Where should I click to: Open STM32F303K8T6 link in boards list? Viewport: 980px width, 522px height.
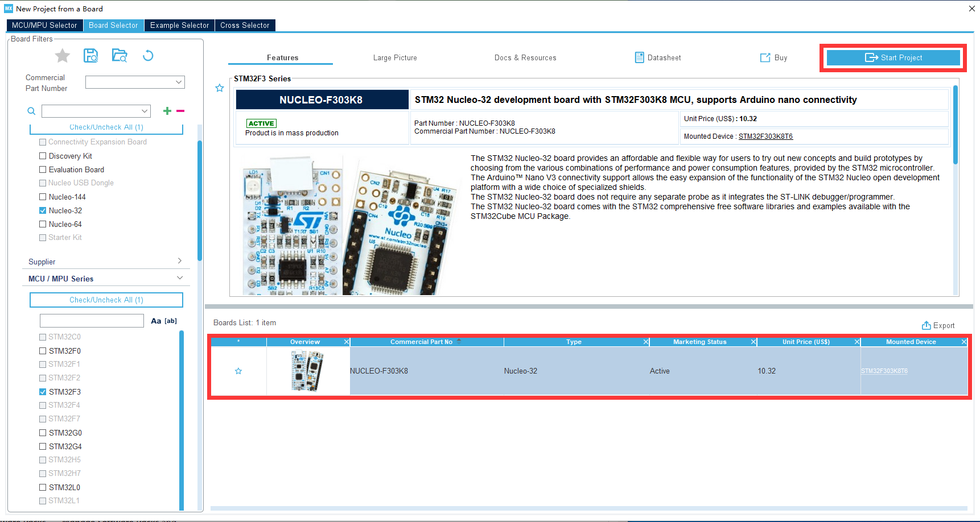[x=884, y=371]
